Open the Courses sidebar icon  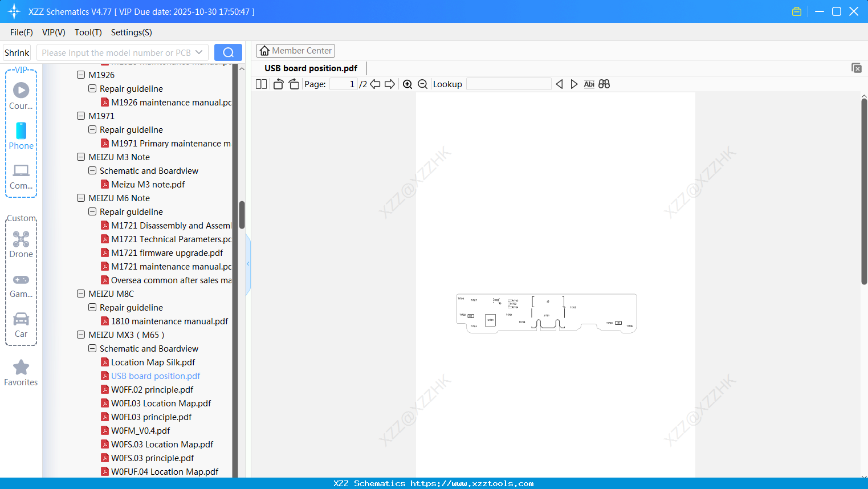(21, 96)
